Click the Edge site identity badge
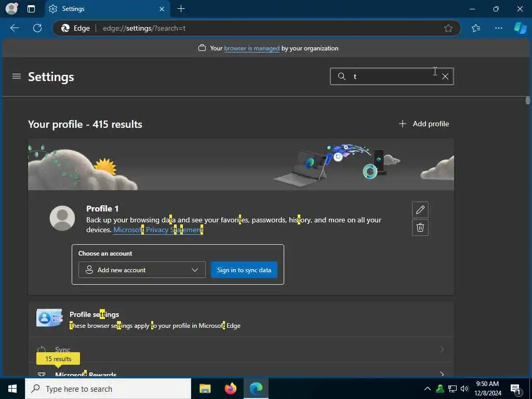 click(x=75, y=28)
